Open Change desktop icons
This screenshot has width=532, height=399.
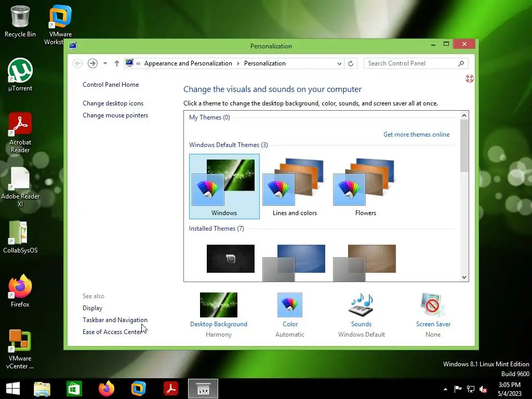click(x=113, y=103)
